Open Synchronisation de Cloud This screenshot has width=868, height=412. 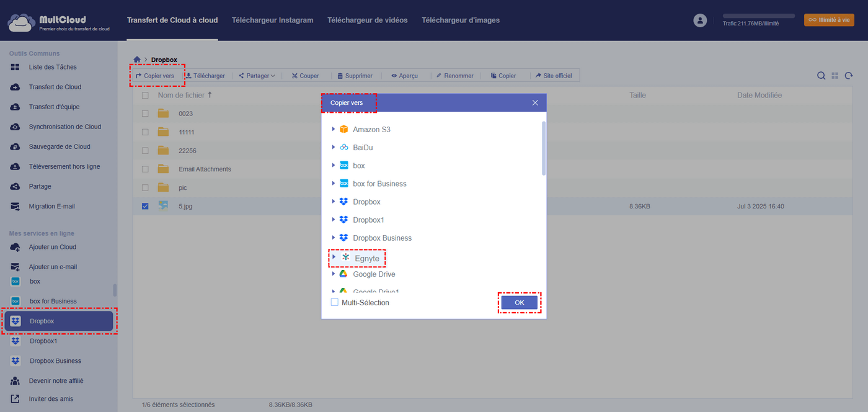(65, 127)
